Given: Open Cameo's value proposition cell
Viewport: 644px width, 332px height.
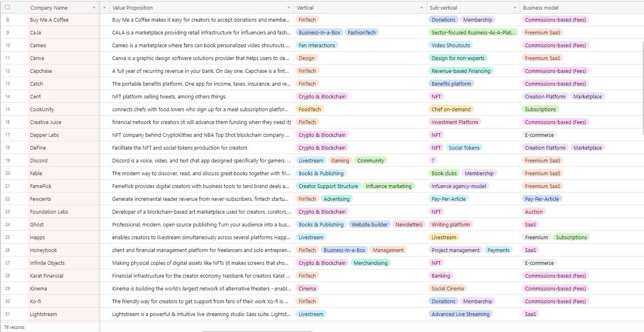Looking at the screenshot, I should click(x=201, y=45).
